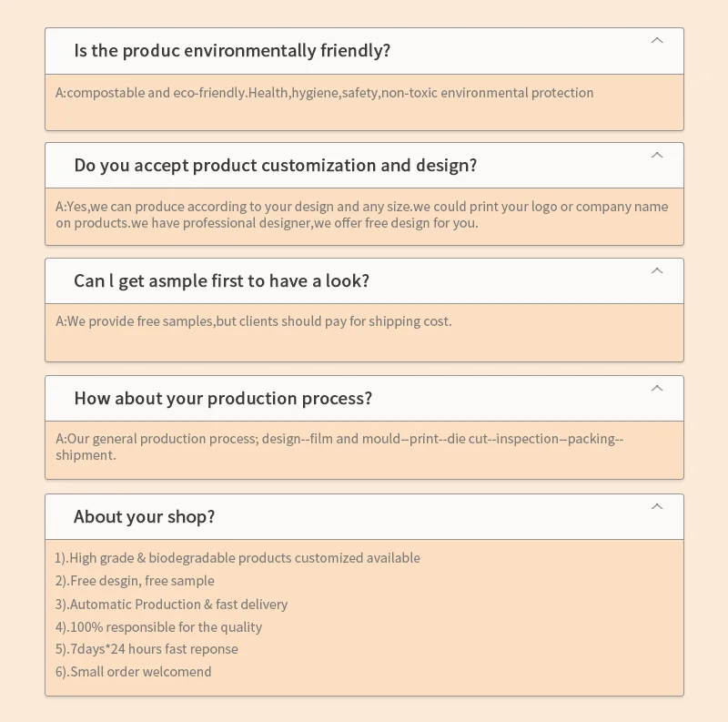The height and width of the screenshot is (722, 728).
Task: Click the 'Free desgin, free sample' item
Action: point(135,581)
